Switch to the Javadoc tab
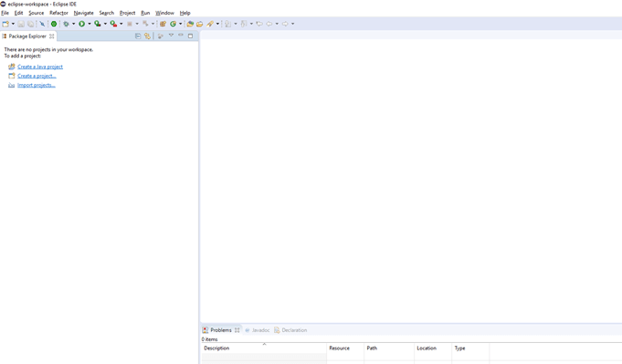 257,330
